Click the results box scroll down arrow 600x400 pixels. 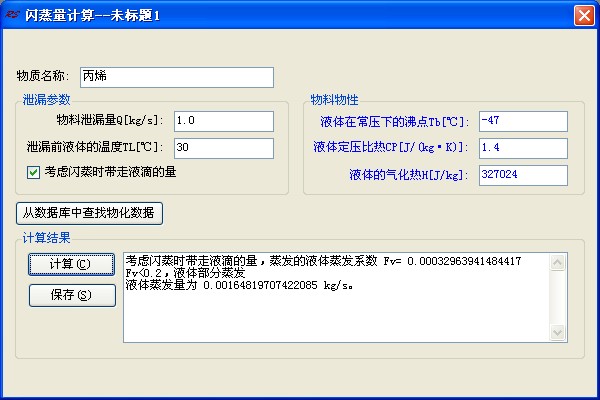558,332
